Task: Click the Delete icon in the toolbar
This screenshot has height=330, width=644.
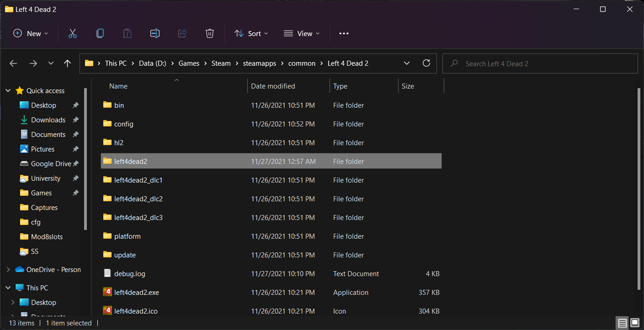Action: 209,33
